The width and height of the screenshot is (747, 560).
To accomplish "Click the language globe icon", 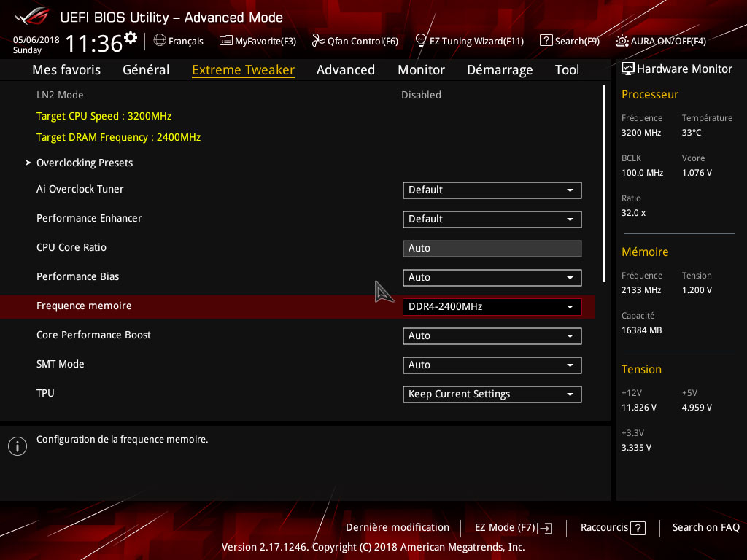I will [x=160, y=41].
